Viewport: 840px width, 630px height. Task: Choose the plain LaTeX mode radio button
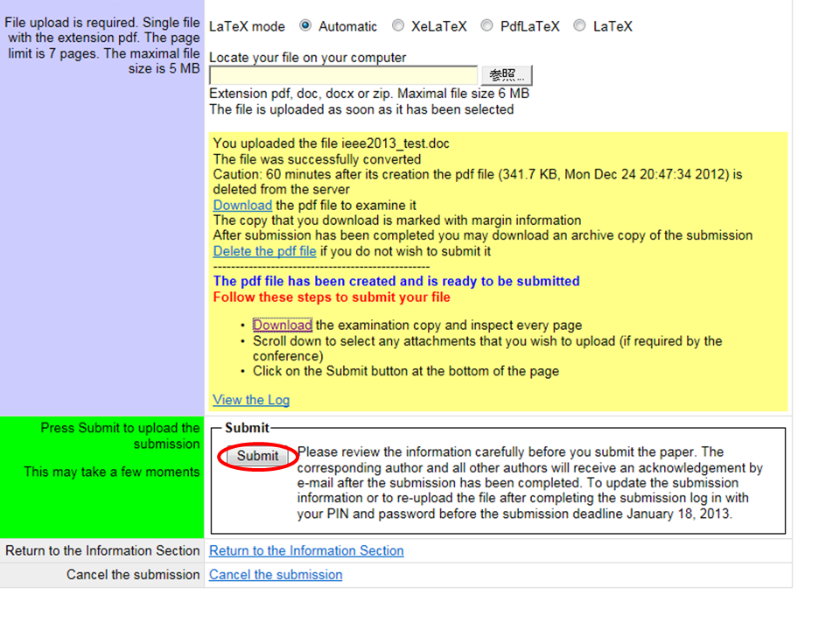pyautogui.click(x=579, y=25)
